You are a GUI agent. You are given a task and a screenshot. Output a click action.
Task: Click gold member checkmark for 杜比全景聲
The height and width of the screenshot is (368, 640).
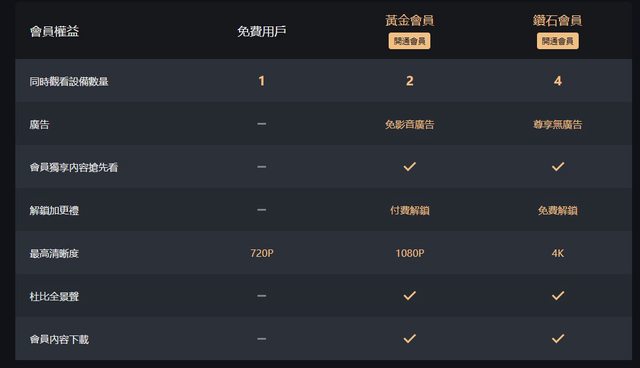click(409, 295)
